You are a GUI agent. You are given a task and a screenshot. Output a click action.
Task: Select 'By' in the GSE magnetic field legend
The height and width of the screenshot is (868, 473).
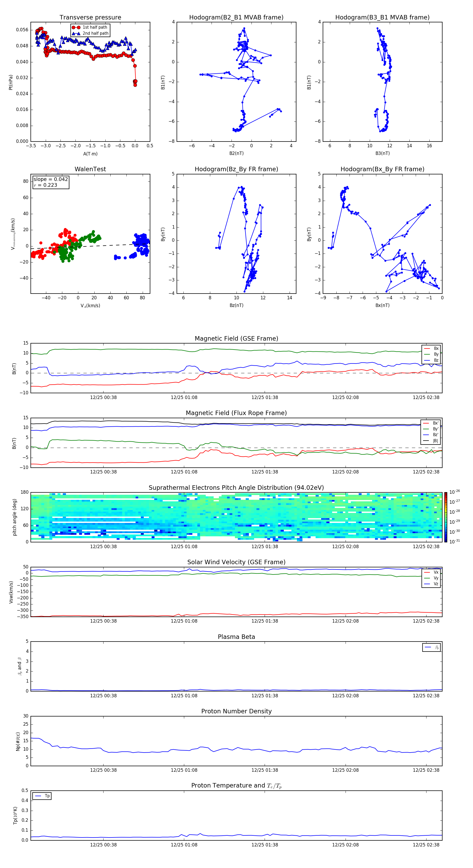431,355
